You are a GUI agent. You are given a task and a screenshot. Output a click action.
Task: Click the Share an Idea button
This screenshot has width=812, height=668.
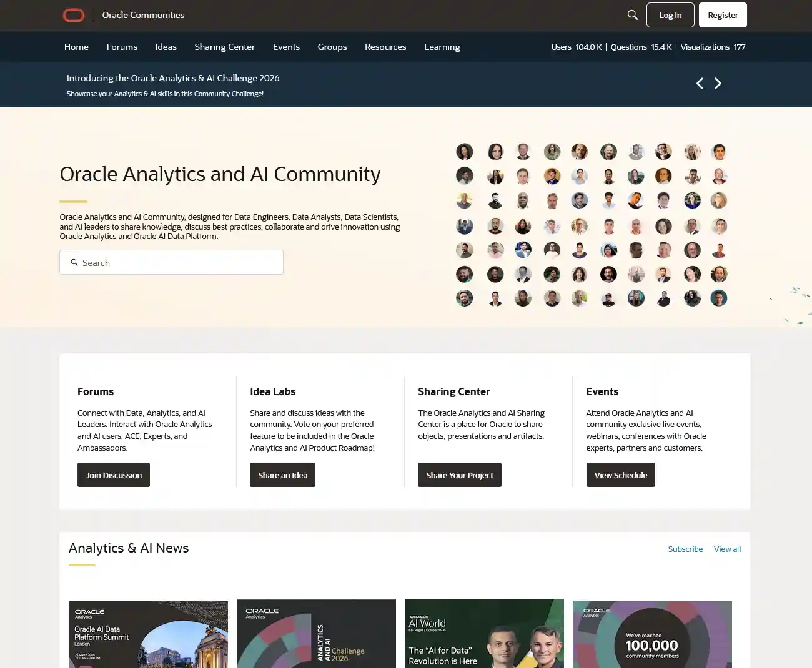[282, 475]
